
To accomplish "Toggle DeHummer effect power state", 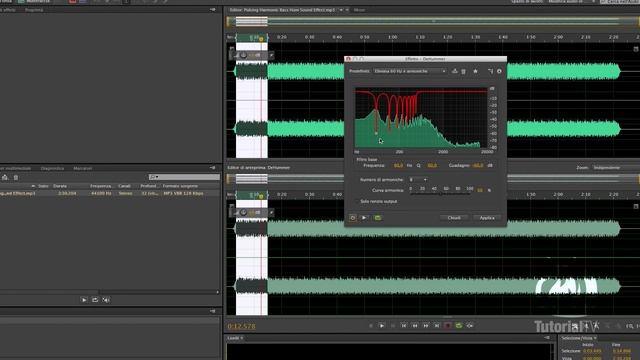I will click(353, 218).
